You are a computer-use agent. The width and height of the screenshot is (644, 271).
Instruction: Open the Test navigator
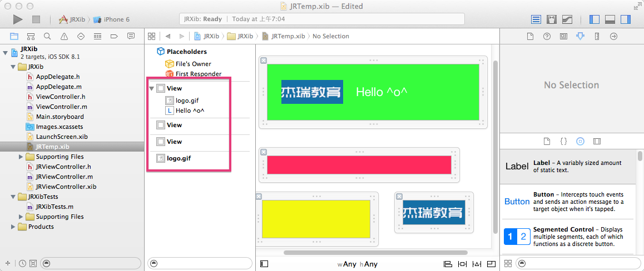click(81, 36)
